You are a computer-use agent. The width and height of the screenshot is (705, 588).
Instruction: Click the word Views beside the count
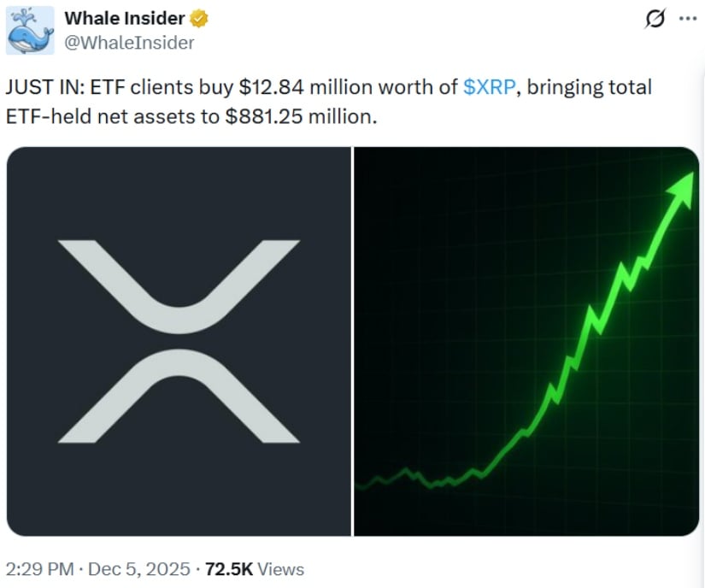tap(280, 568)
